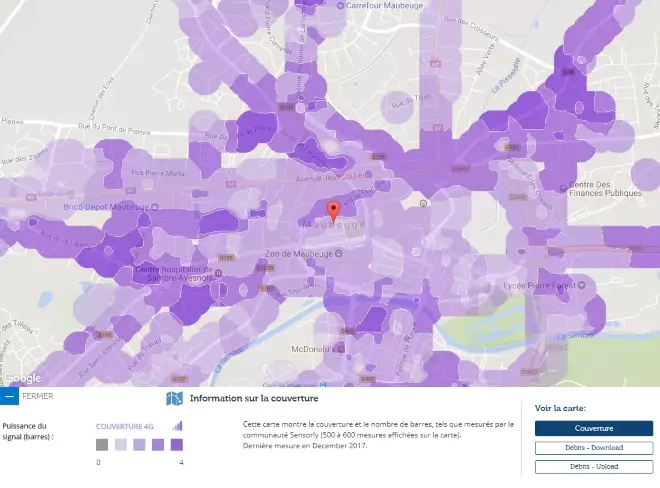Screen dimensions: 660x488
Task: Click the FERMER label to close the panel
Action: [36, 396]
